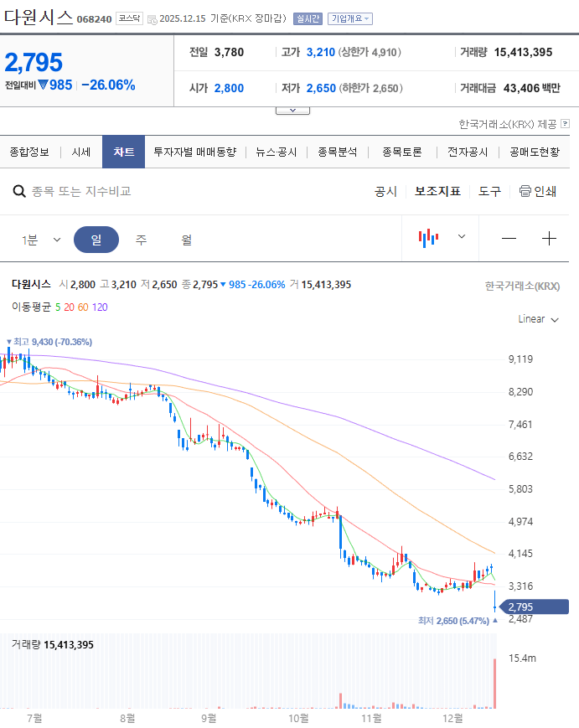Click the calendar icon beside the date
Viewport: 579px width, 728px height.
152,18
